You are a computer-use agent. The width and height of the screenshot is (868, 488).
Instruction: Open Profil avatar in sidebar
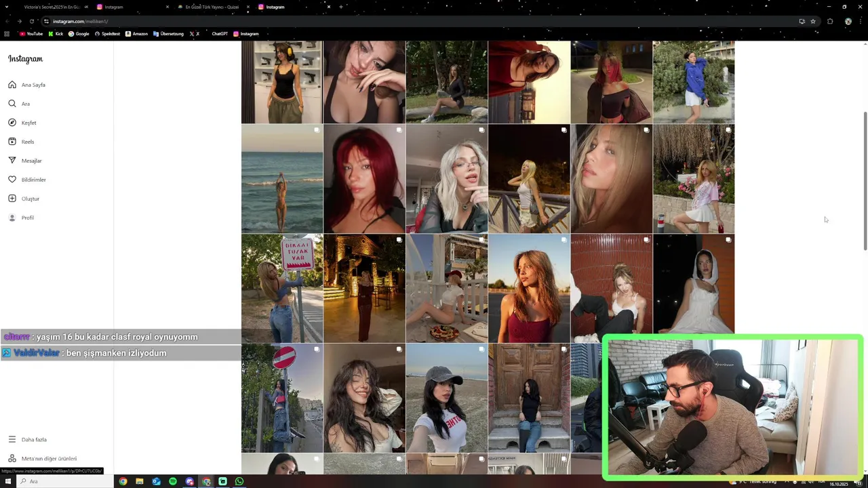12,218
